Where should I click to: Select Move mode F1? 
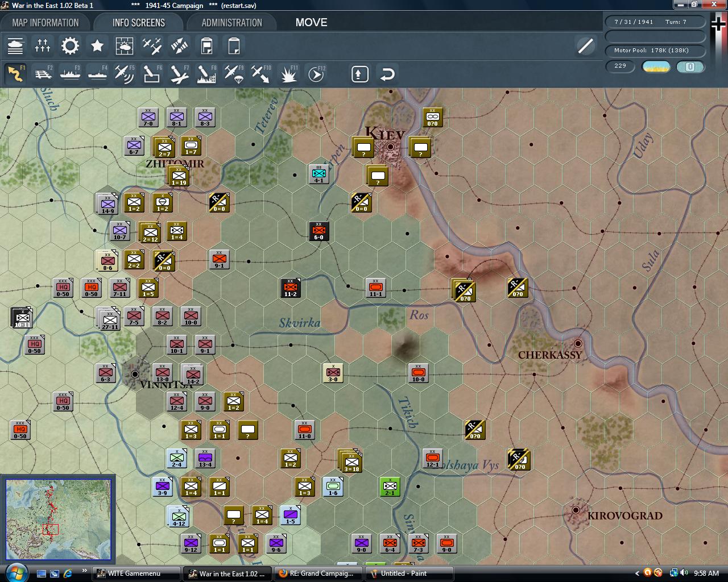tap(15, 74)
